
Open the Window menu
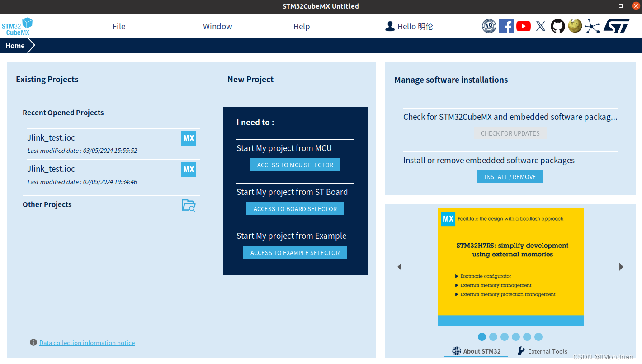pyautogui.click(x=217, y=27)
